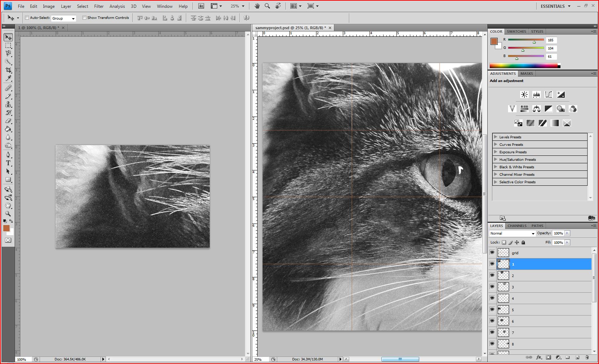Add a Levels adjustment
This screenshot has width=599, height=364.
point(536,94)
